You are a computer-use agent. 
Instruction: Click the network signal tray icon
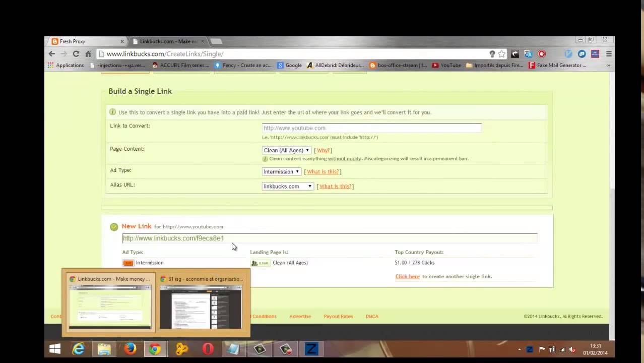tap(562, 349)
